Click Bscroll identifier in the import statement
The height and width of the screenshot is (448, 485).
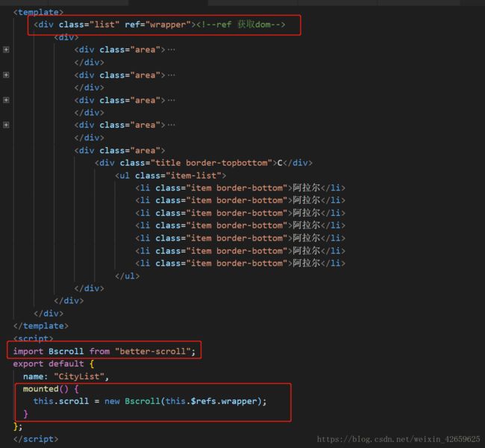tap(66, 352)
